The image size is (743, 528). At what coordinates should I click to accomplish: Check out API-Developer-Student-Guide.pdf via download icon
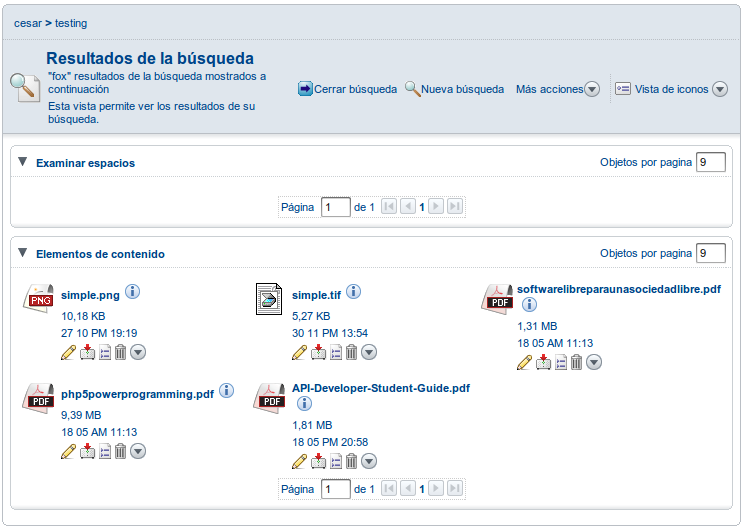pyautogui.click(x=318, y=461)
